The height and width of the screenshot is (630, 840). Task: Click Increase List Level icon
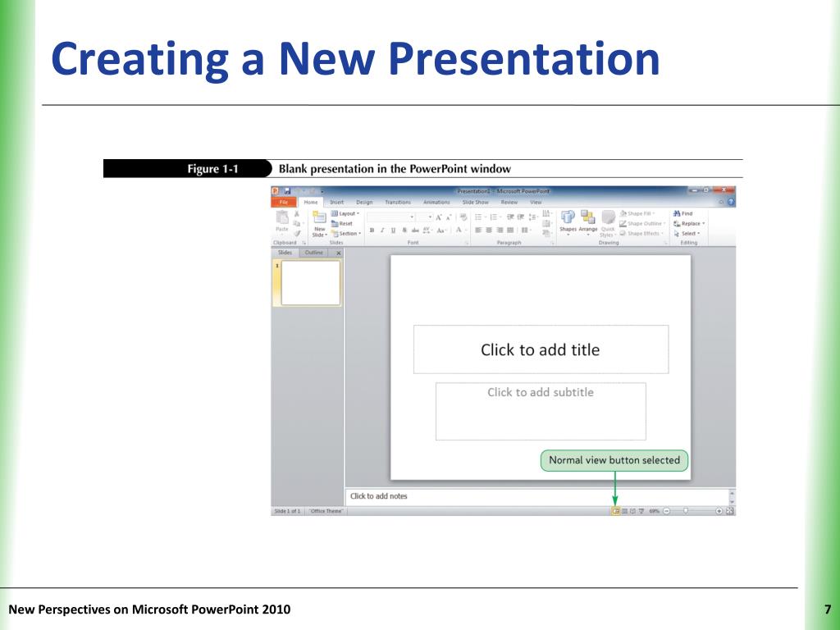coord(521,217)
